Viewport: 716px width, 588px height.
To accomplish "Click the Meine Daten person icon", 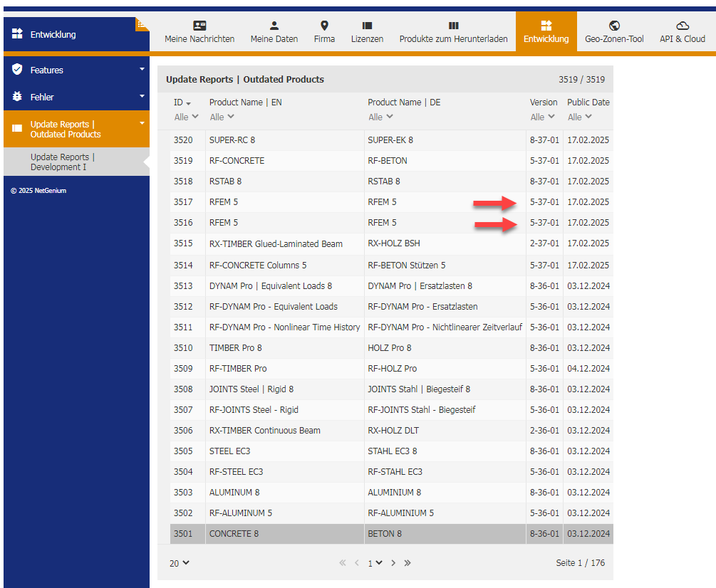I will coord(274,26).
